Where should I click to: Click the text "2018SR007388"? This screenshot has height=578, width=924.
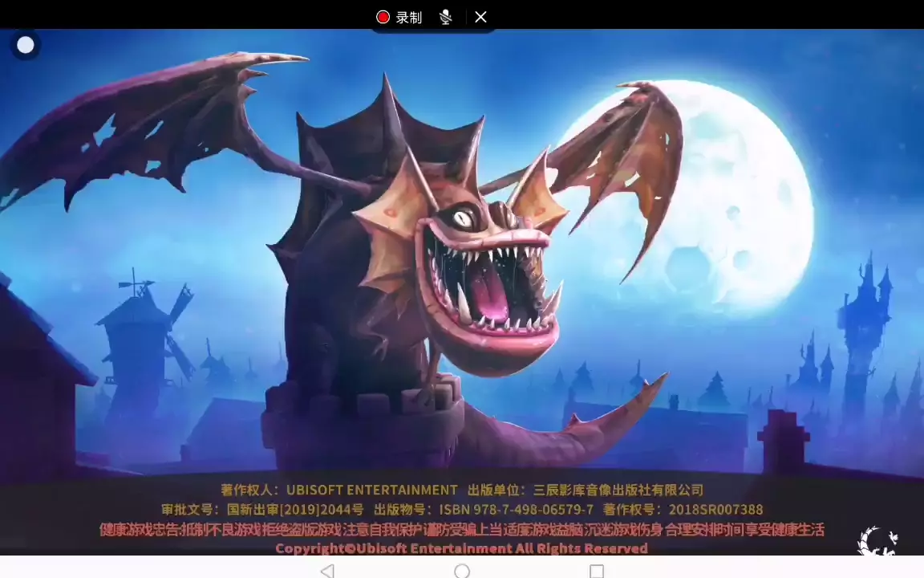(715, 510)
